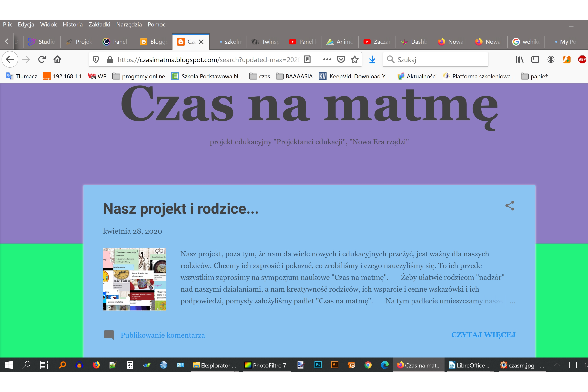Open the Zakładki menu
588x392 pixels.
point(99,24)
